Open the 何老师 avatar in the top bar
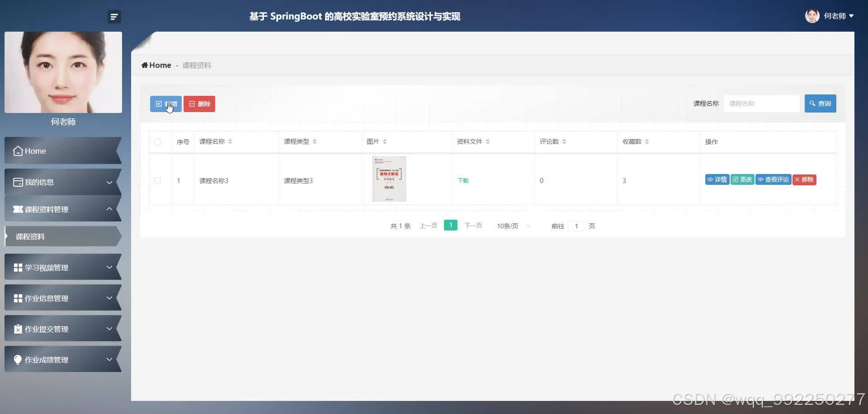 click(x=812, y=16)
